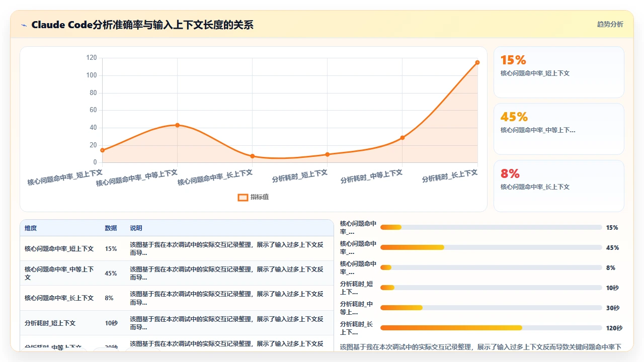The width and height of the screenshot is (644, 362).
Task: Click the 8% value in the table
Action: [109, 298]
